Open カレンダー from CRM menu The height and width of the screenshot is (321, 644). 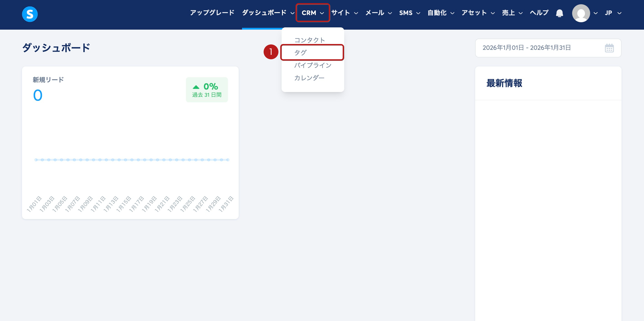[309, 78]
